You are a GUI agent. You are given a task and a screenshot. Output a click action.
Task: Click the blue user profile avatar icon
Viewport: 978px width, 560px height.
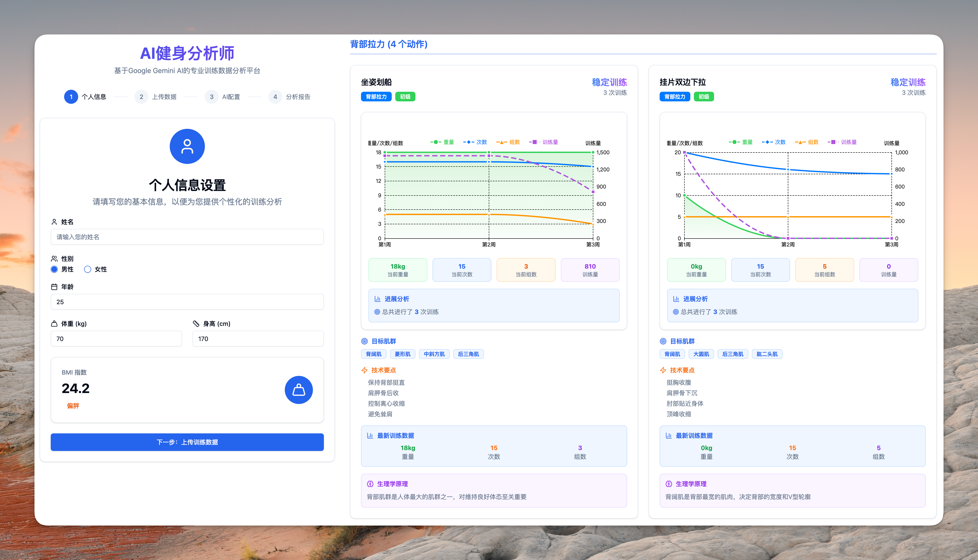point(187,146)
